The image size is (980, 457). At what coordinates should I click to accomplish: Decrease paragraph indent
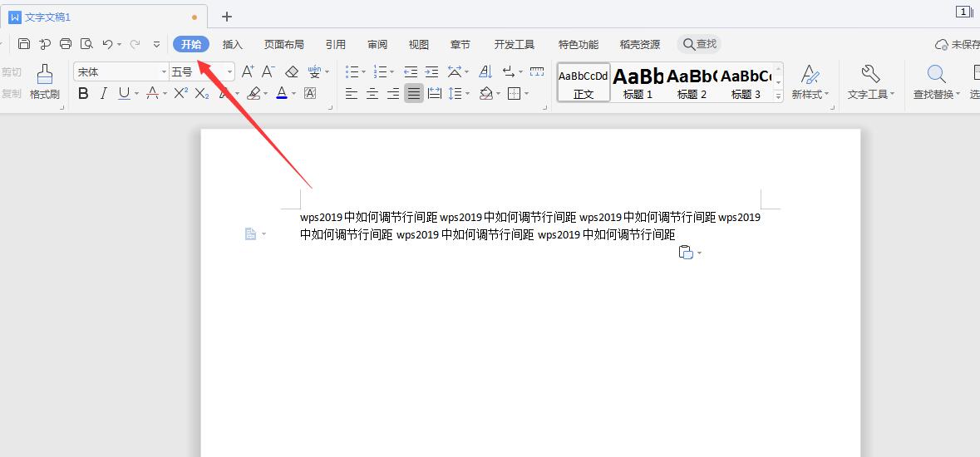point(411,71)
